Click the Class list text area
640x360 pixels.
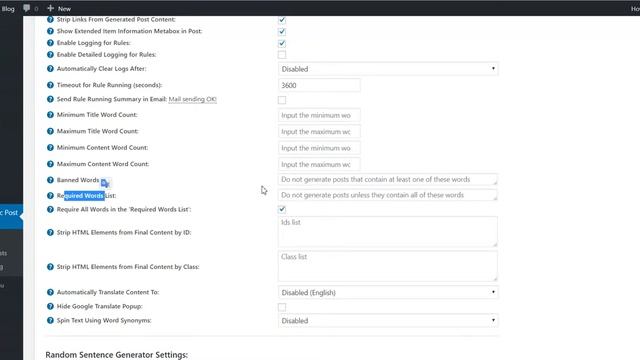(x=388, y=266)
